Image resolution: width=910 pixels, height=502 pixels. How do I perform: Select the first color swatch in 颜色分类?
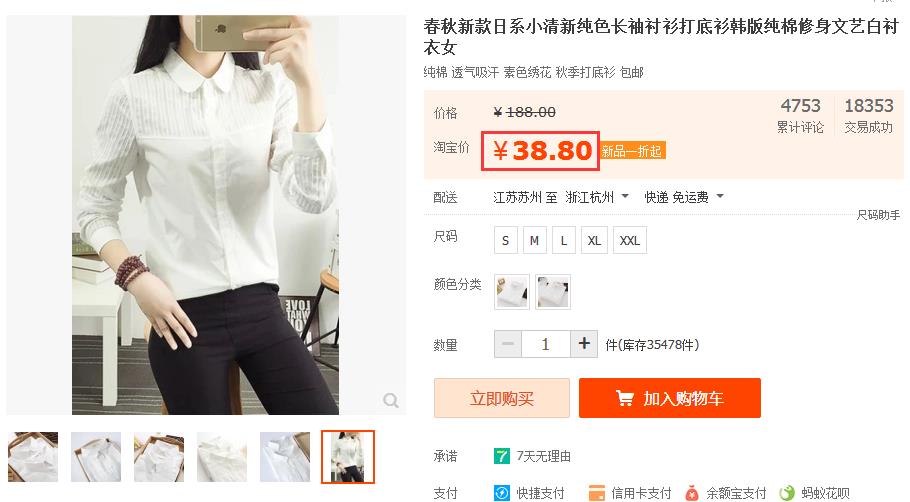coord(512,292)
